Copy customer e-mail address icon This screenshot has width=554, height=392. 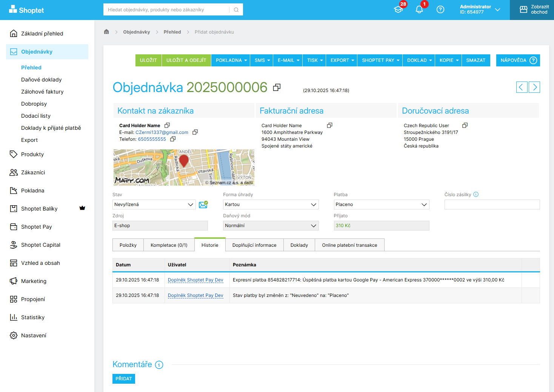195,132
